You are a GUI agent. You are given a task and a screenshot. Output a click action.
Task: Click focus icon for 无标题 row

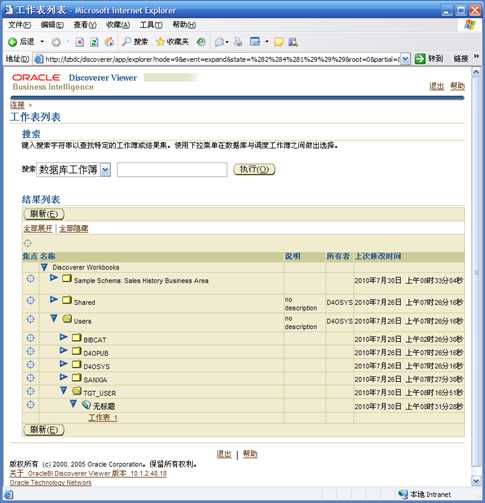[30, 404]
